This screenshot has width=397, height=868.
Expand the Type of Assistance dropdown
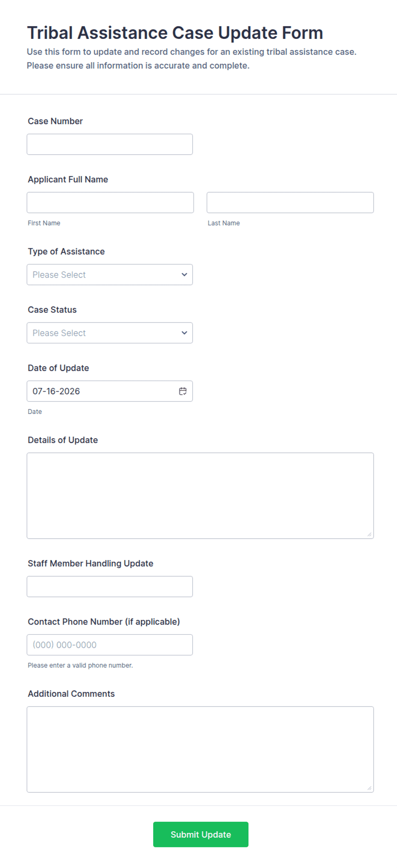(x=110, y=275)
